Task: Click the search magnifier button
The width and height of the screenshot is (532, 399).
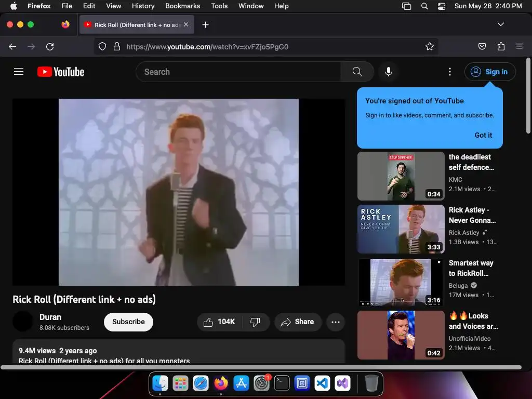Action: tap(357, 72)
